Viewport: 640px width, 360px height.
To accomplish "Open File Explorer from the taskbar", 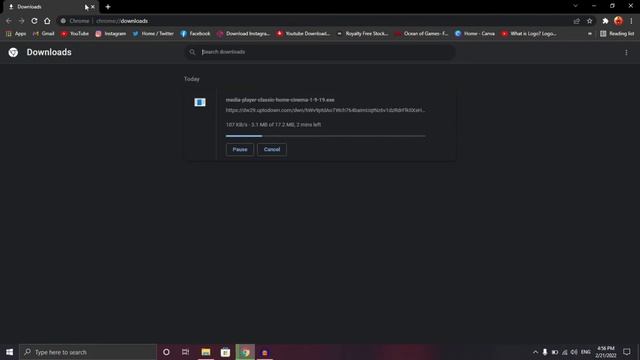I will tap(206, 352).
